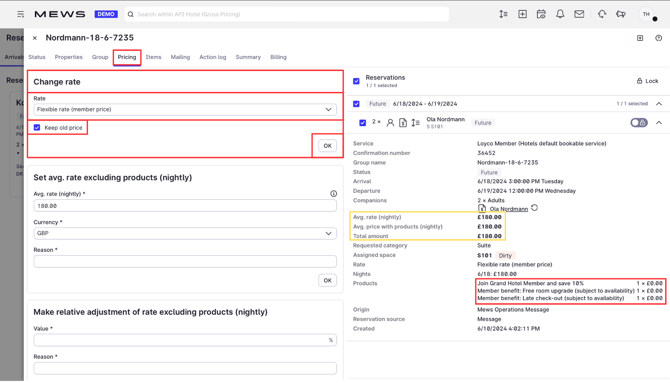Open the help question mark icon
670x383 pixels.
(x=658, y=38)
